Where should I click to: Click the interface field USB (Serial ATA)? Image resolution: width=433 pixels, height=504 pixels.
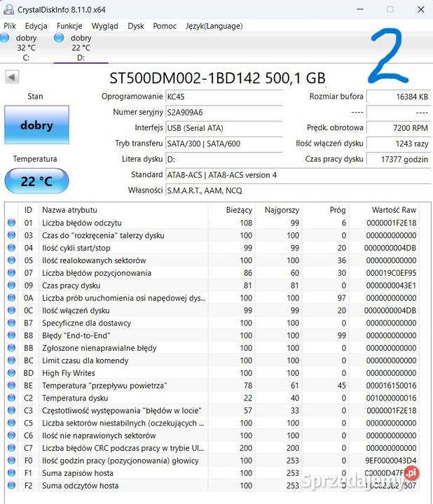[224, 128]
